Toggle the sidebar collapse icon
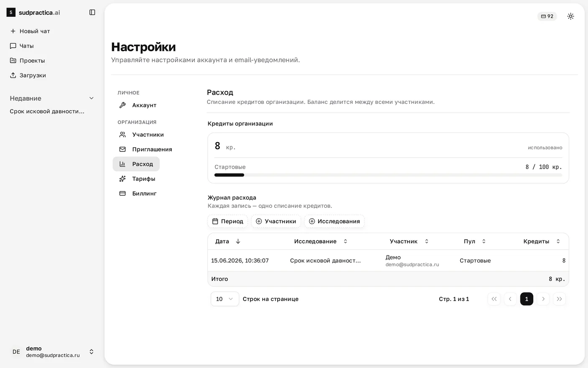 click(x=92, y=13)
